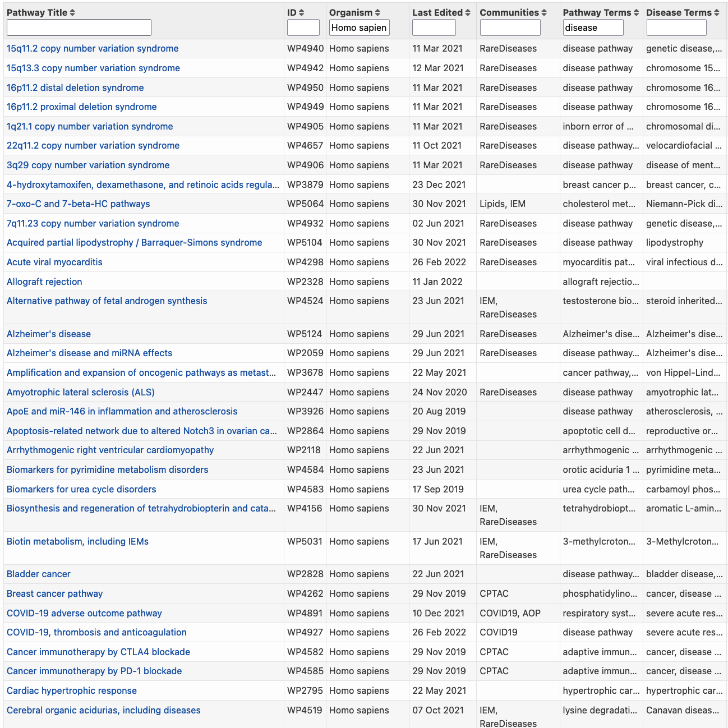
Task: Click sort arrows beside Pathway Title header
Action: (73, 13)
